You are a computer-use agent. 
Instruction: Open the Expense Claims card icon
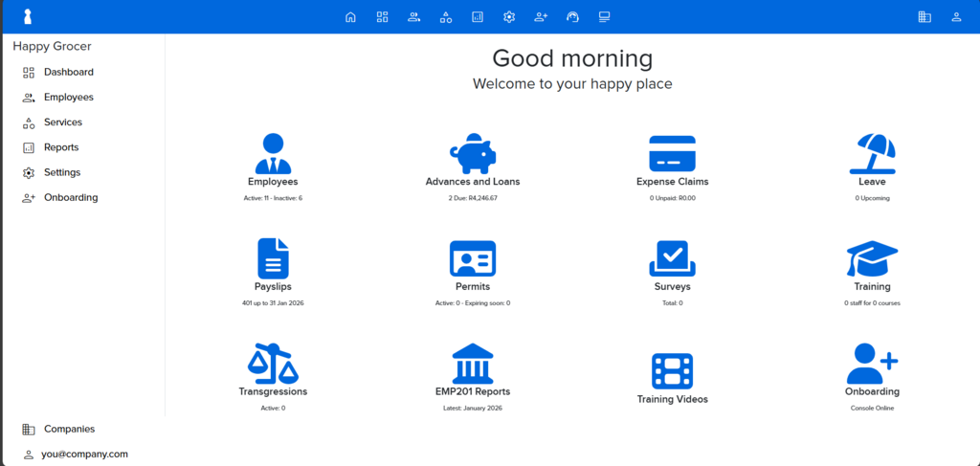[x=672, y=154]
